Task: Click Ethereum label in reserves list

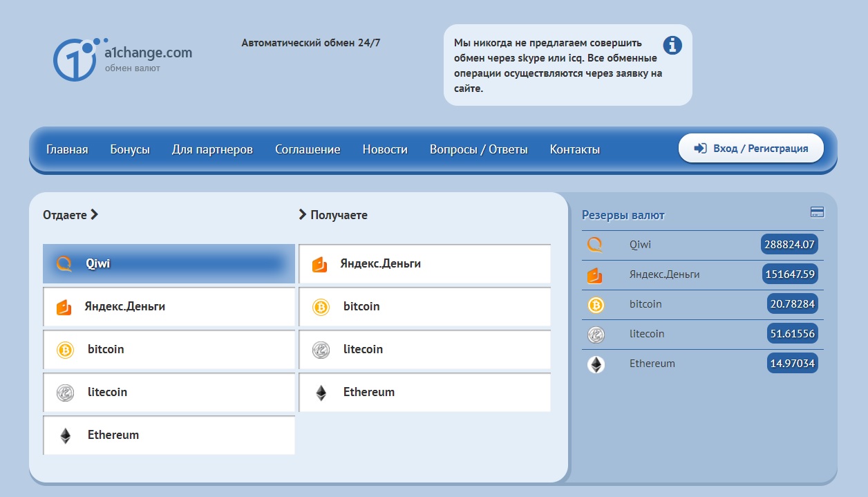Action: point(652,363)
